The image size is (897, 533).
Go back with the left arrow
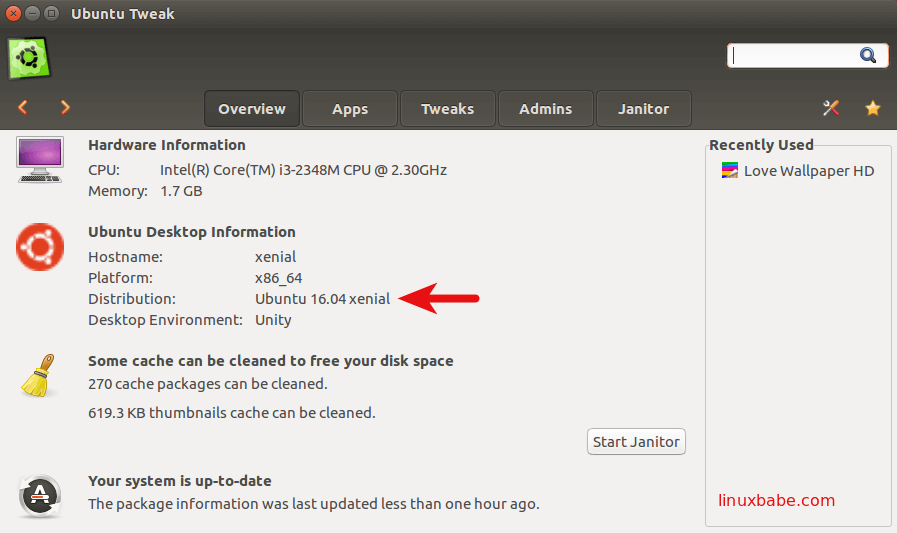point(23,107)
